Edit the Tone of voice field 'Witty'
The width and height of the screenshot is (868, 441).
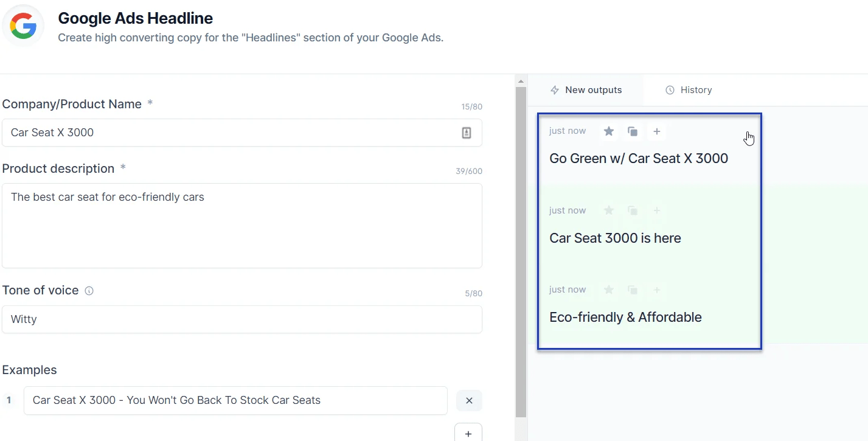pyautogui.click(x=242, y=319)
